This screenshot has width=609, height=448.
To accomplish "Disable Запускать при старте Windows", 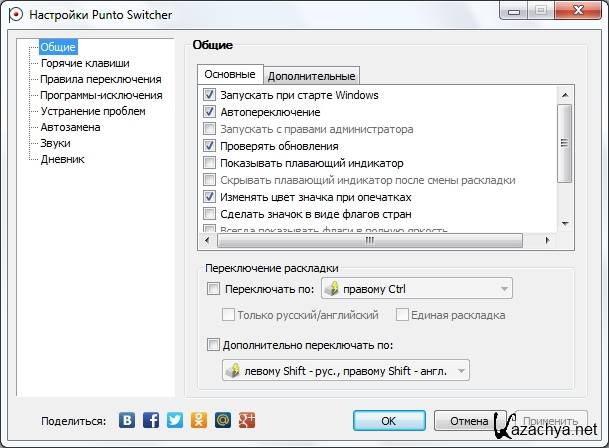I will [x=210, y=95].
